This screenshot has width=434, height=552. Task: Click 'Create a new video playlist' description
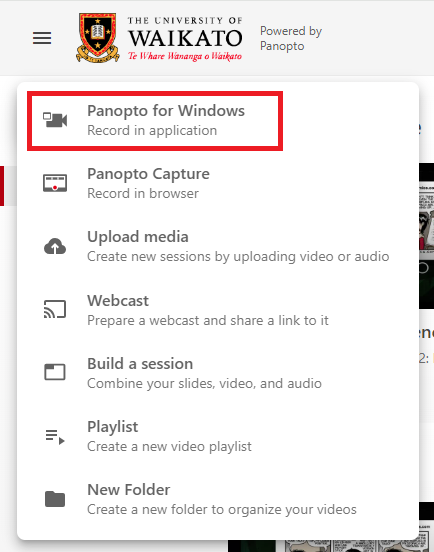169,446
